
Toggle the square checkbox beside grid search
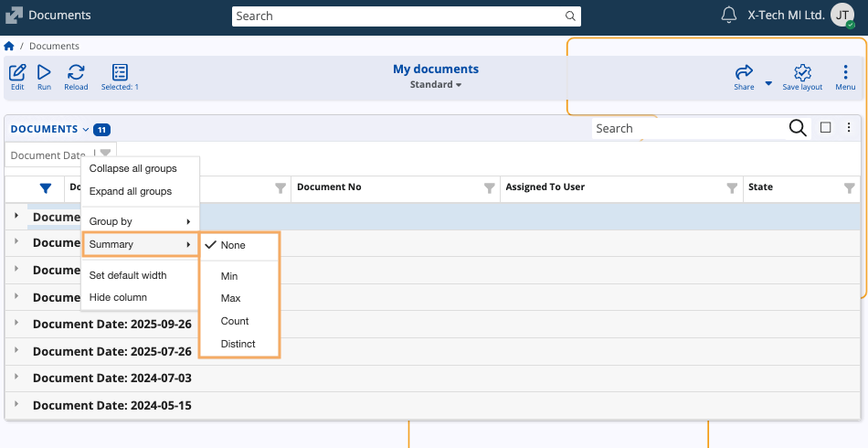click(825, 128)
